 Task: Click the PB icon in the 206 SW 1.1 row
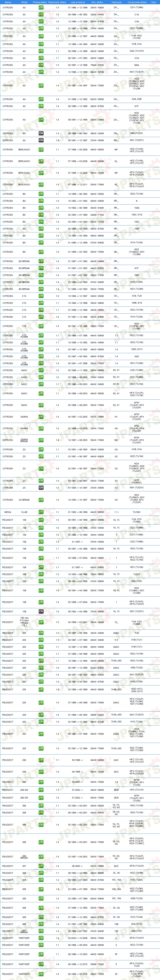click(41, 790)
